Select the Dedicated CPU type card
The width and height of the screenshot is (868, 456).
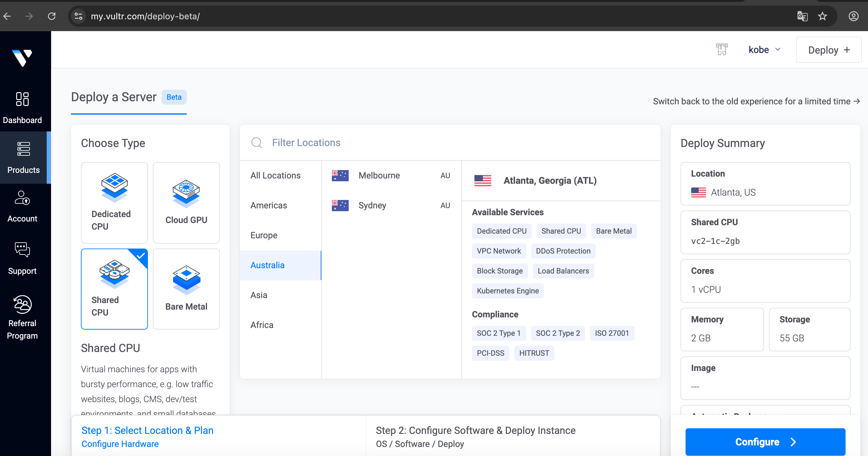coord(114,202)
